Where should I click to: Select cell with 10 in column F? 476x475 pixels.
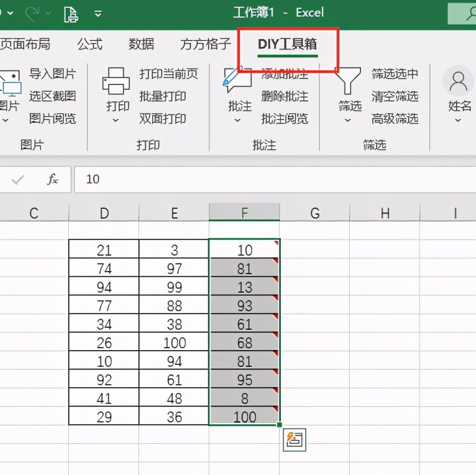[x=245, y=249]
